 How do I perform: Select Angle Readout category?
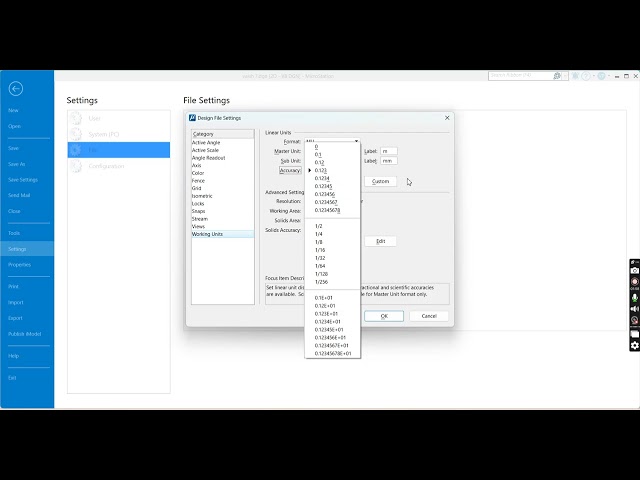point(222,158)
